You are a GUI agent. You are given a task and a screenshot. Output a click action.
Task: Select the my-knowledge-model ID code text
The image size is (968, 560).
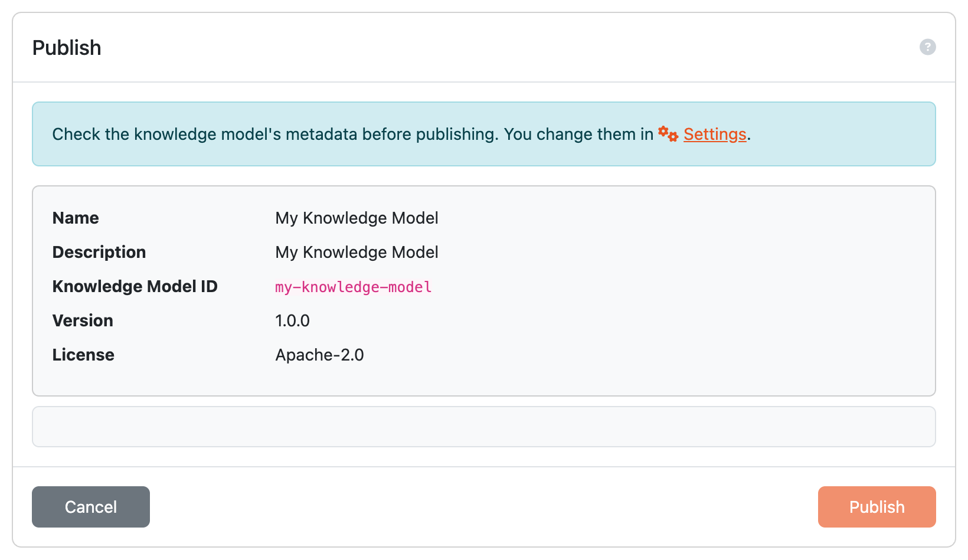354,287
